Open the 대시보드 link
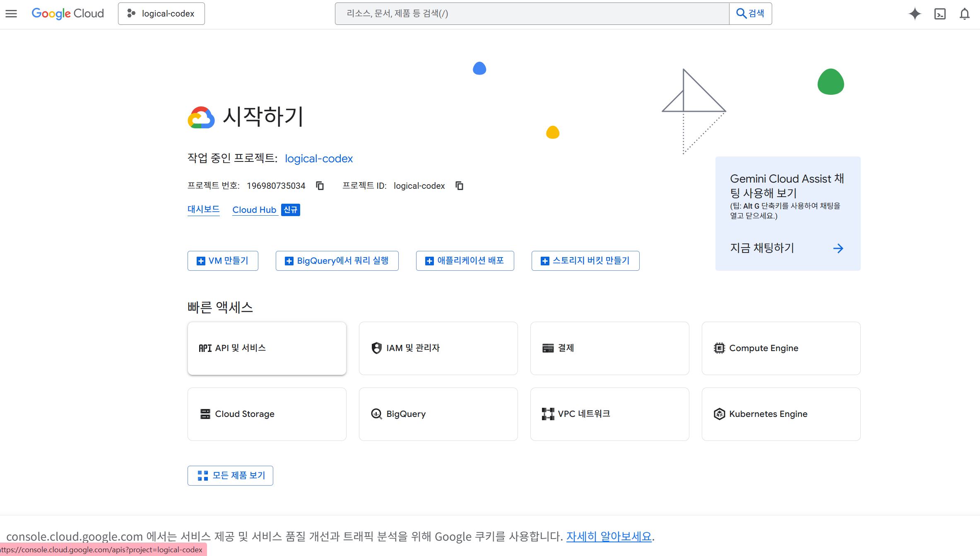980x556 pixels. (203, 209)
